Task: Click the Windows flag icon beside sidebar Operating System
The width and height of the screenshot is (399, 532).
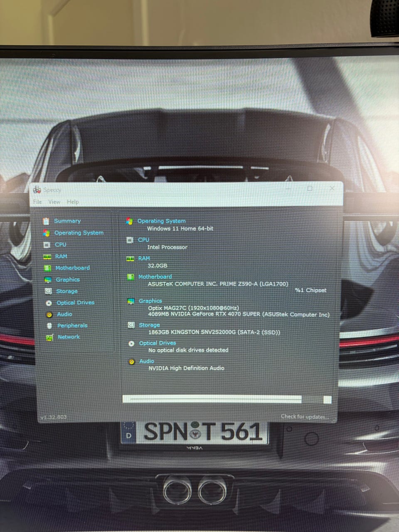Action: [x=47, y=233]
